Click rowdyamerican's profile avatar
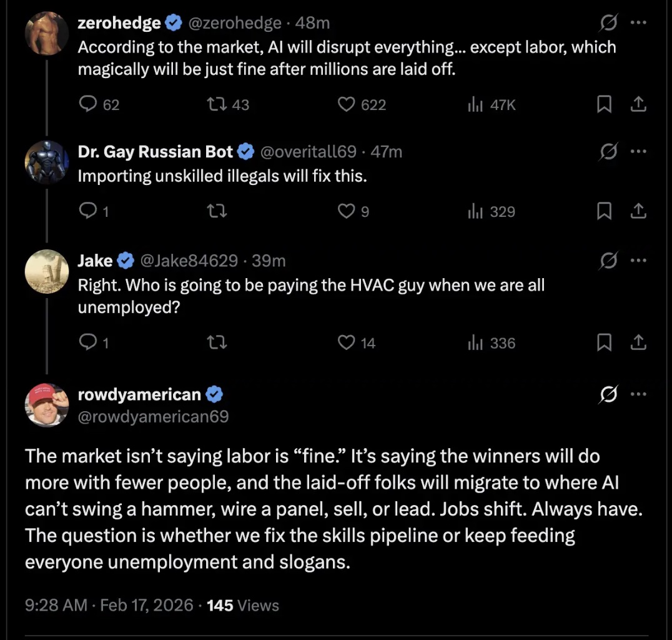Image resolution: width=672 pixels, height=640 pixels. (47, 405)
